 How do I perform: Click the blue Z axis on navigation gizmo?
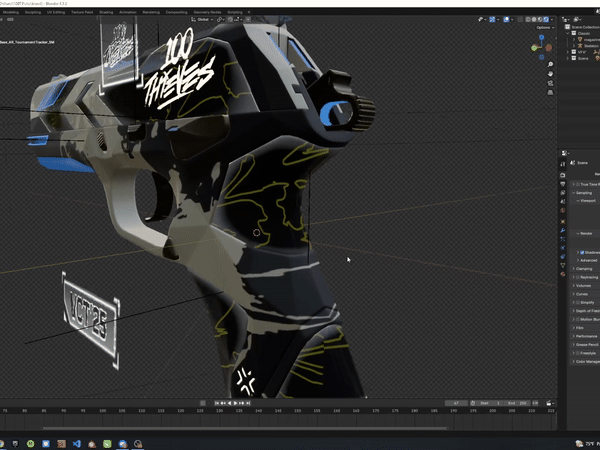click(541, 38)
